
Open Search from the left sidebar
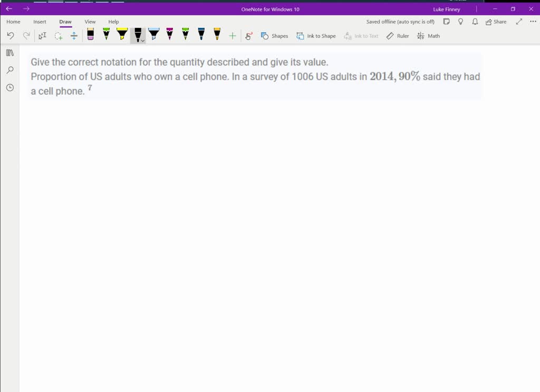(x=9, y=70)
